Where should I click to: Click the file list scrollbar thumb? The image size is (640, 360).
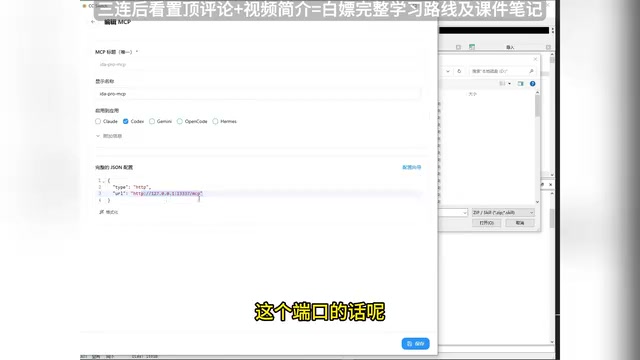click(x=537, y=106)
